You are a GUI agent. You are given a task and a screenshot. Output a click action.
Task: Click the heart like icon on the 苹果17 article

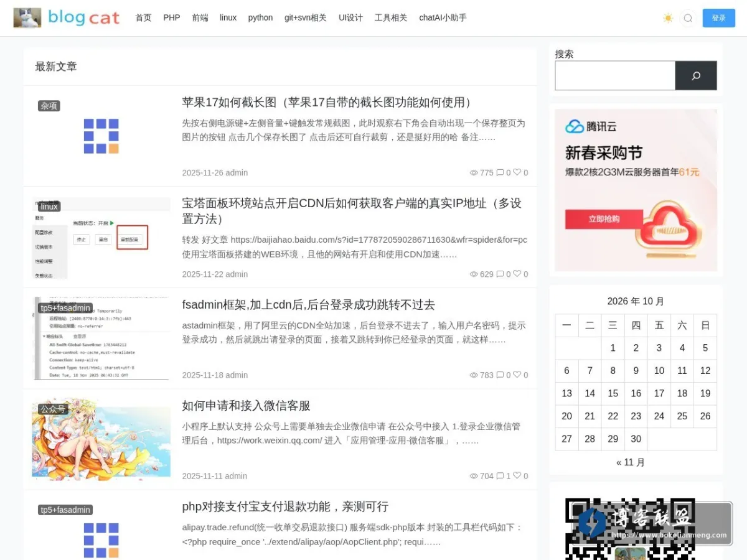517,172
